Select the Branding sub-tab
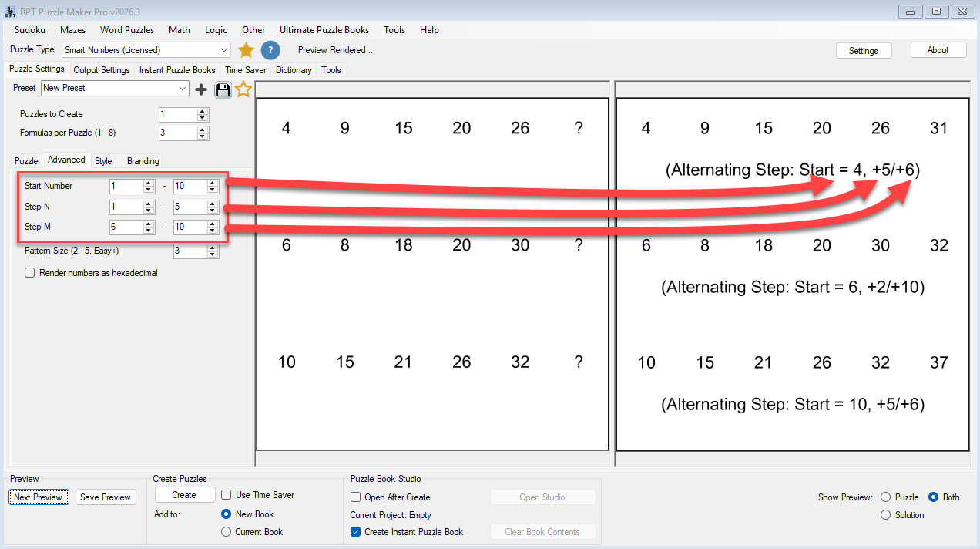 pos(143,161)
